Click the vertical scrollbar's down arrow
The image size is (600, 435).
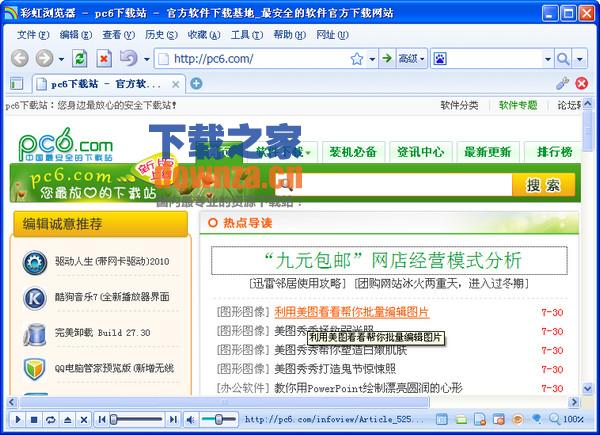588,388
